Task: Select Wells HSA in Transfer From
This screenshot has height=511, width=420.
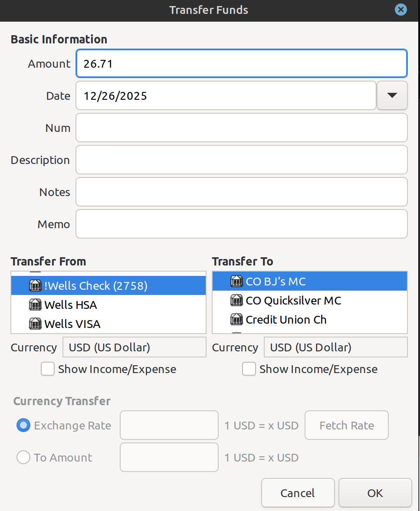Action: click(x=71, y=305)
